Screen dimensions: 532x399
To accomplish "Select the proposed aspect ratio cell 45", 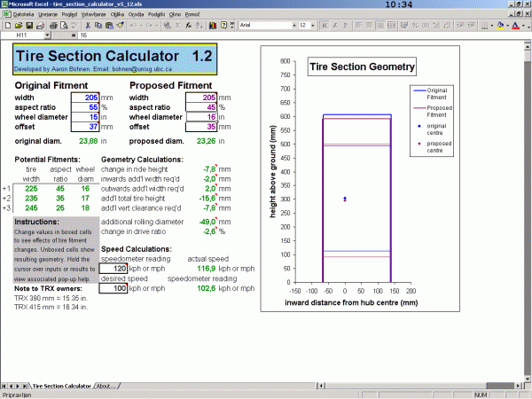I will point(201,107).
